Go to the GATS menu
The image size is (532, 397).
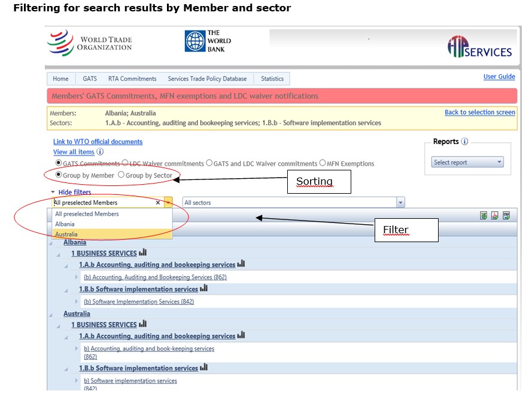click(x=90, y=79)
